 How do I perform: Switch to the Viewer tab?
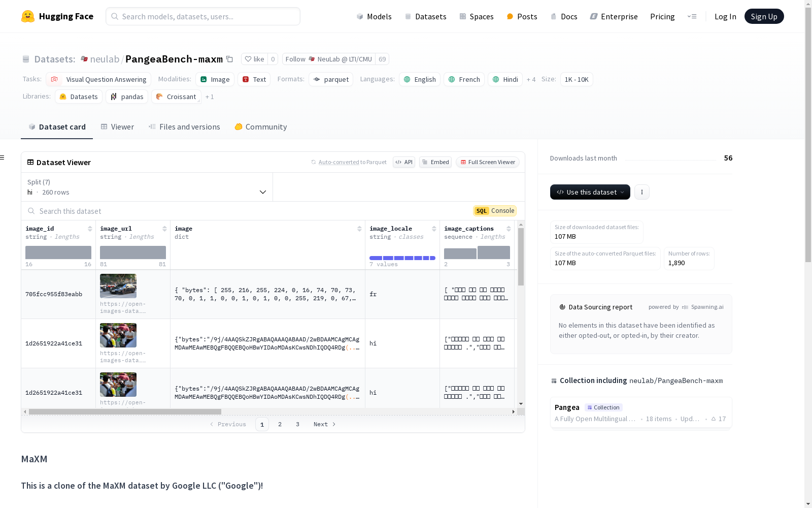[x=117, y=127]
